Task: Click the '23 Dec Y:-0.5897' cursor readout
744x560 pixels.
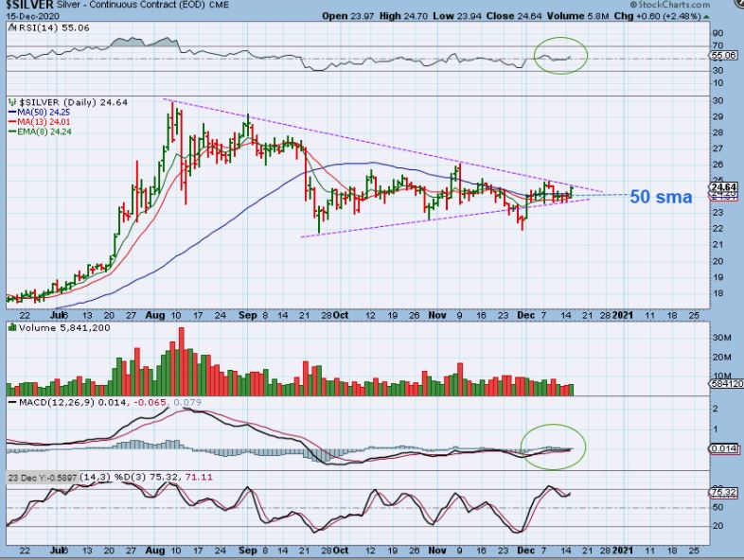Action: (x=43, y=478)
